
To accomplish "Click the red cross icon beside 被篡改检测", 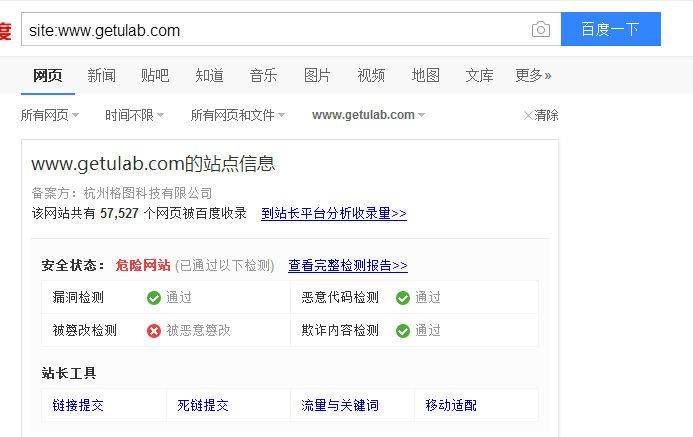I will click(x=154, y=331).
